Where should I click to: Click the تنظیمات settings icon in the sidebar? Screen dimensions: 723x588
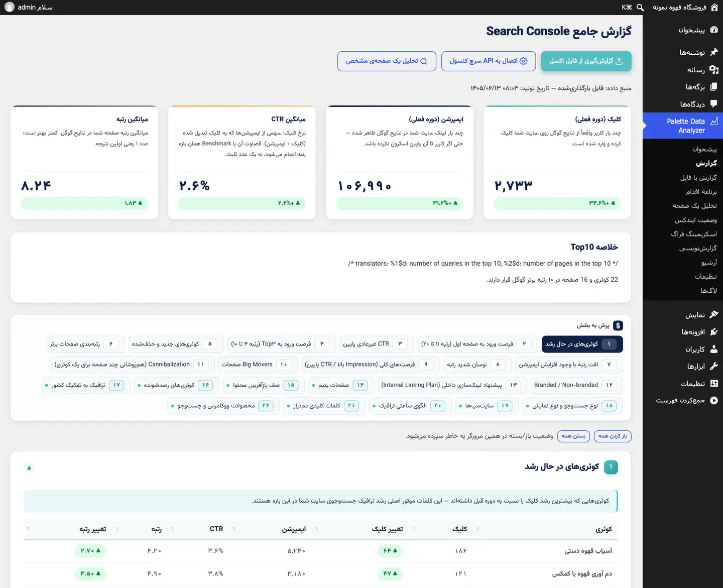(714, 383)
